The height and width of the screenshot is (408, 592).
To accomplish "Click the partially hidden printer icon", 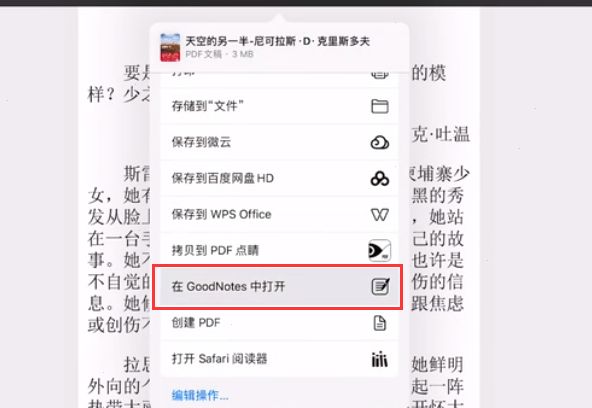I will 379,75.
